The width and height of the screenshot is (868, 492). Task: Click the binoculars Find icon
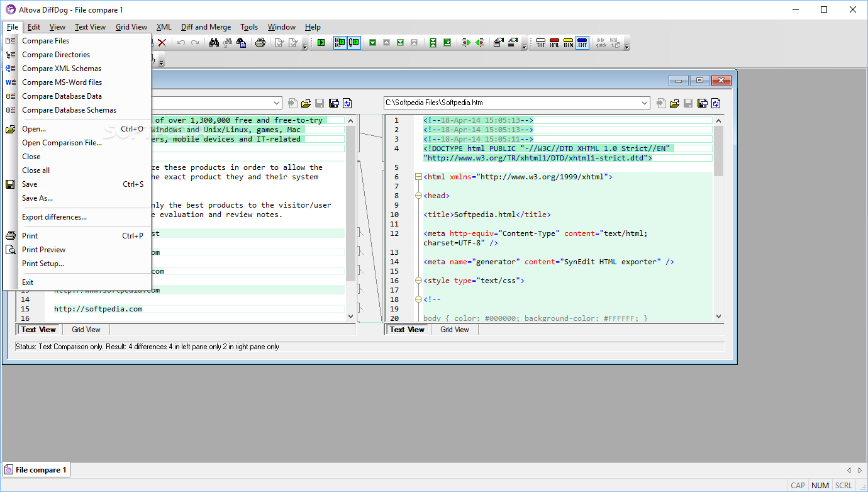pos(214,42)
